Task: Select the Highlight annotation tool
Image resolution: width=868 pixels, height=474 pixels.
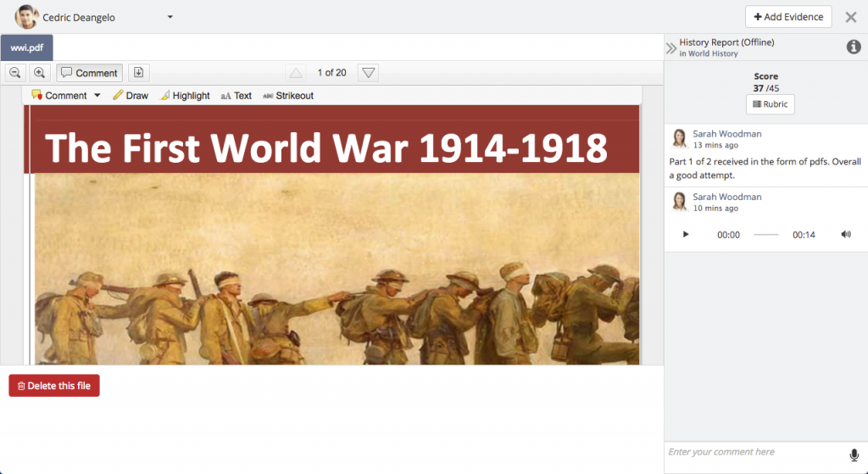Action: tap(185, 95)
